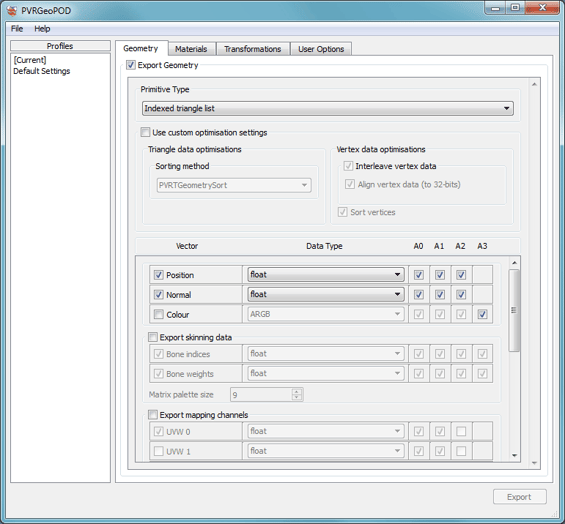The image size is (565, 524).
Task: Toggle Interleave vertex data checkbox
Action: [348, 166]
